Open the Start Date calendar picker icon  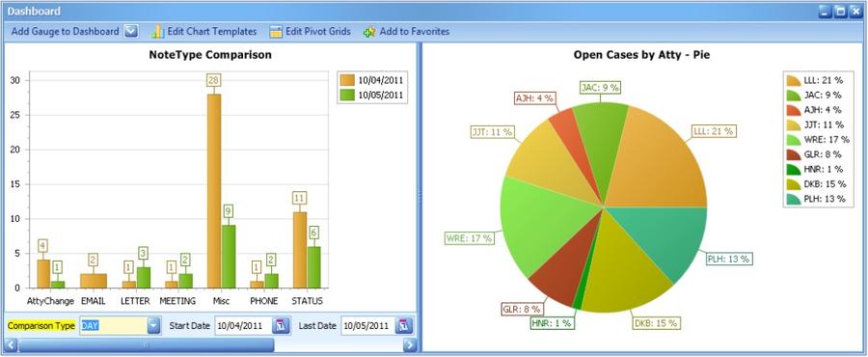282,325
